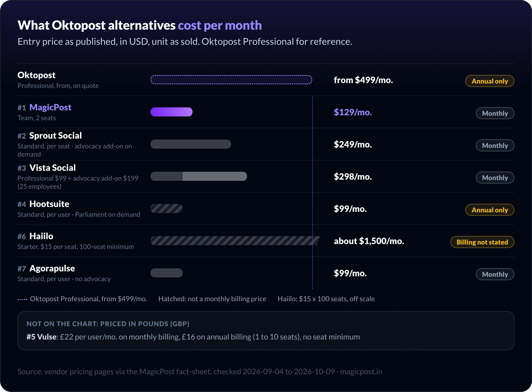
Task: Select the 'MagicPost' row title
Action: tap(50, 107)
